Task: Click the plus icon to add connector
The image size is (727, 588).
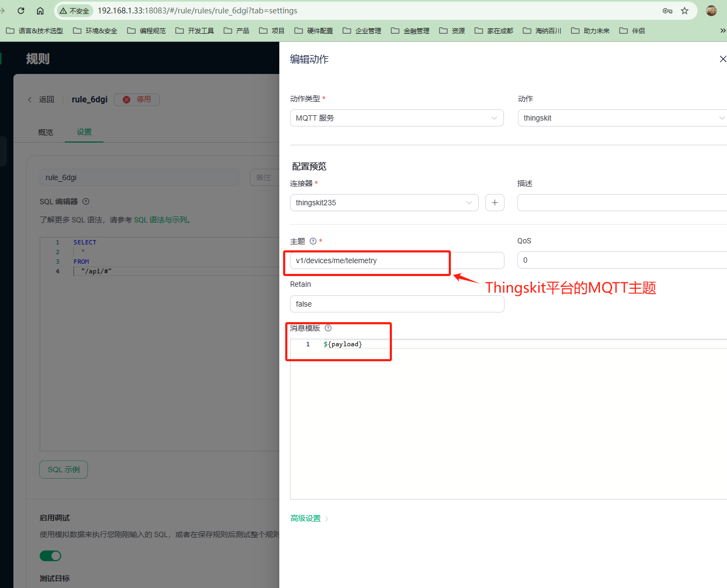Action: (494, 203)
